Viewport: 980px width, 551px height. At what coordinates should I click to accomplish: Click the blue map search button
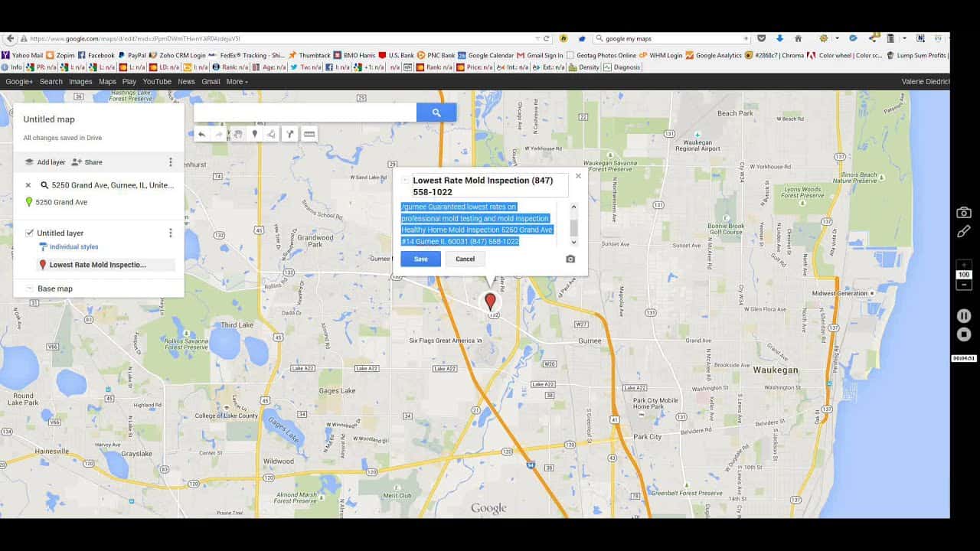coord(436,112)
